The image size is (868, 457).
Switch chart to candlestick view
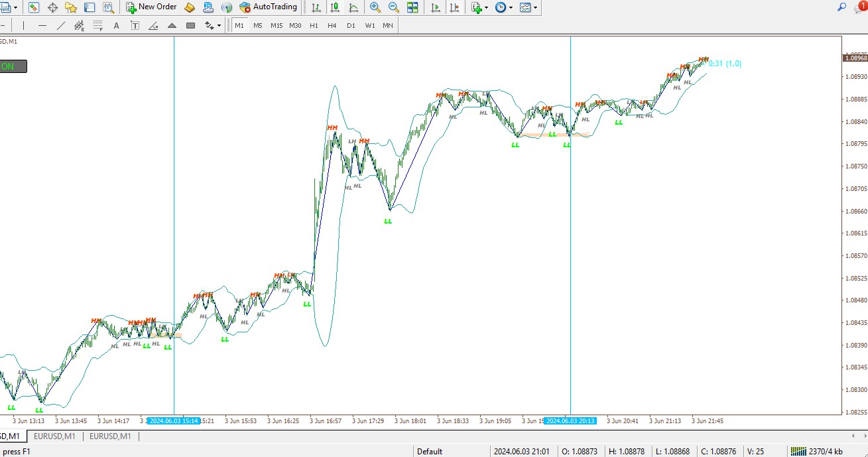(336, 7)
